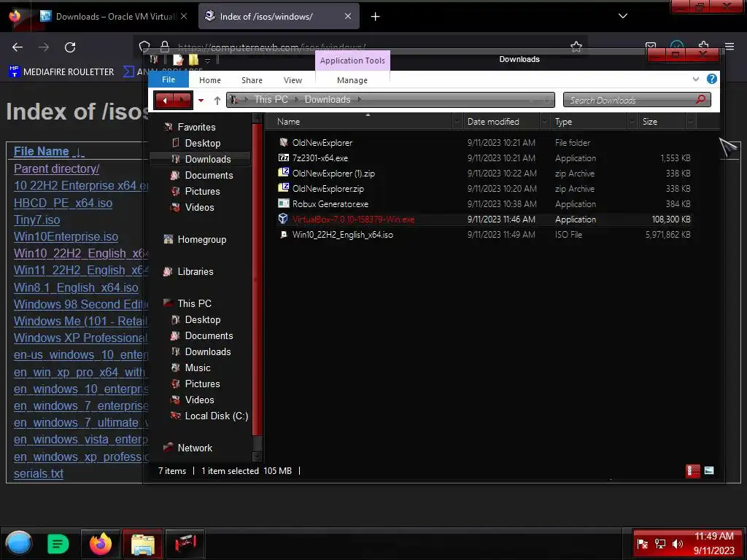Select Desktop under Favorites

(x=203, y=143)
